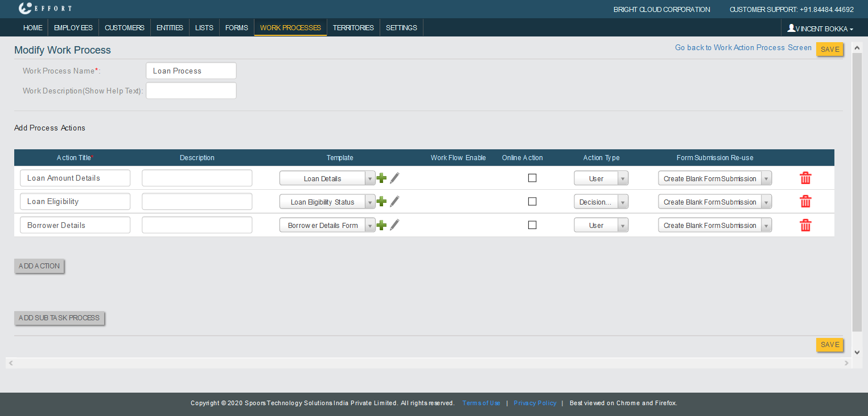Open the Forms menu tab
868x416 pixels.
(236, 27)
